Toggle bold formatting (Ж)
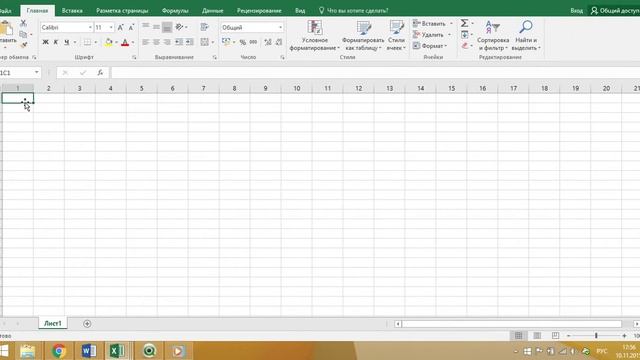The height and width of the screenshot is (360, 640). tap(45, 42)
